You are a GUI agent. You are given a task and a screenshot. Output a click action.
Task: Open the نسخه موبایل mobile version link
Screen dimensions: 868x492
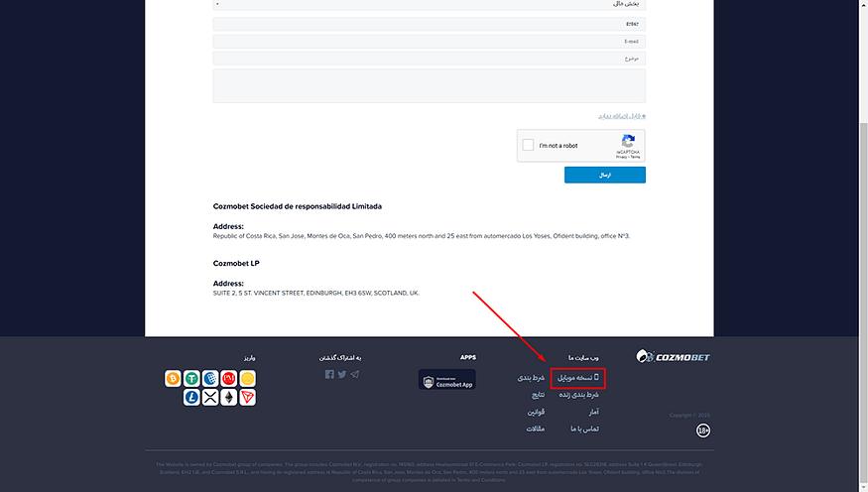(x=578, y=378)
